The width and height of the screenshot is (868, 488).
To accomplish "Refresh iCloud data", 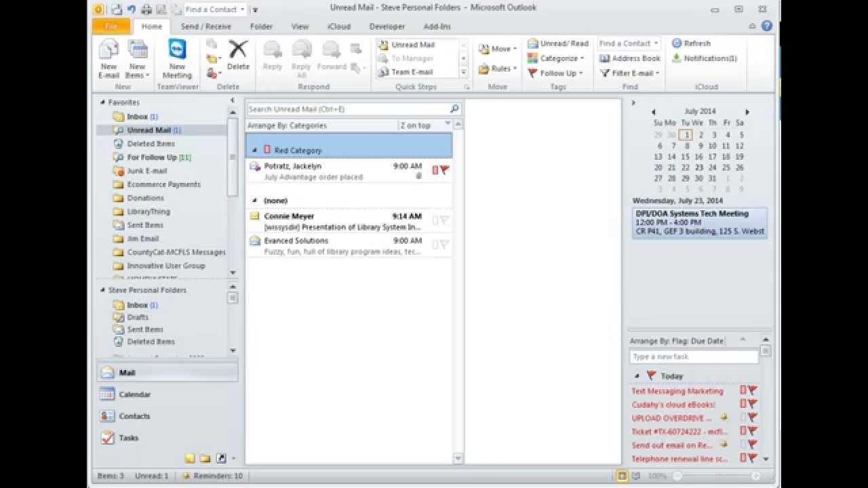I will click(x=692, y=43).
